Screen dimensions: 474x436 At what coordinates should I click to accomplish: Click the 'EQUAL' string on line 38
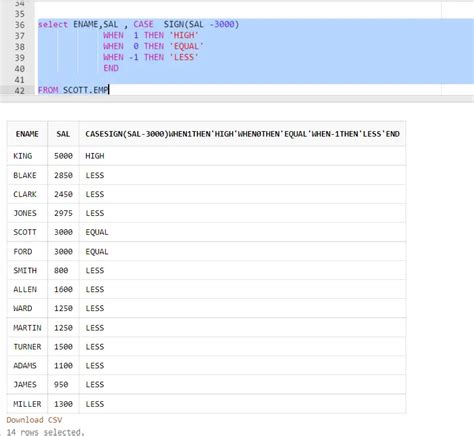pyautogui.click(x=187, y=46)
